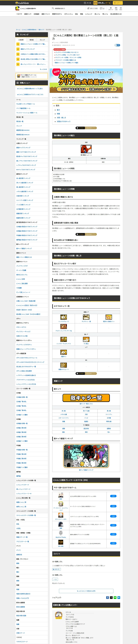This screenshot has height=644, width=138.
Task: Select リセマラ in the navigation bar
Action: (19, 14)
